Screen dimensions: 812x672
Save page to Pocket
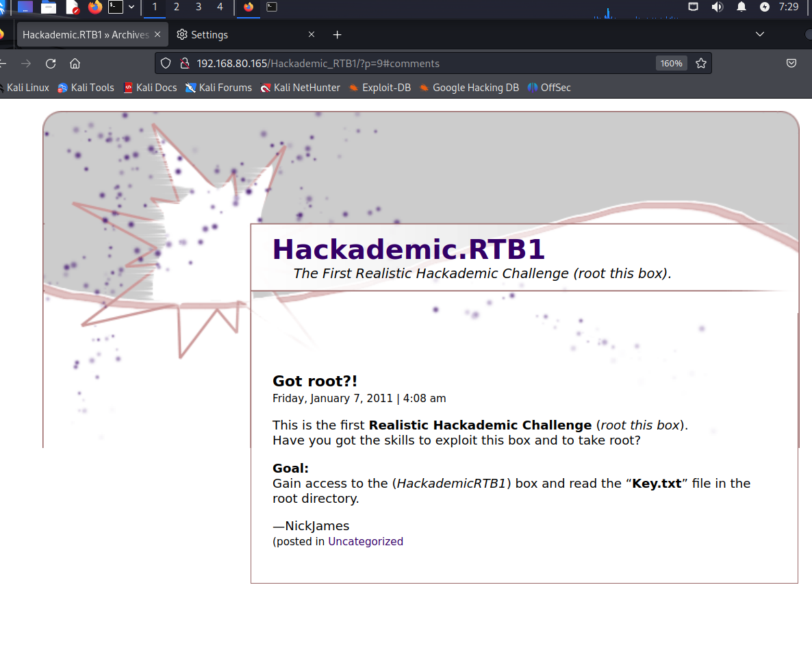791,63
